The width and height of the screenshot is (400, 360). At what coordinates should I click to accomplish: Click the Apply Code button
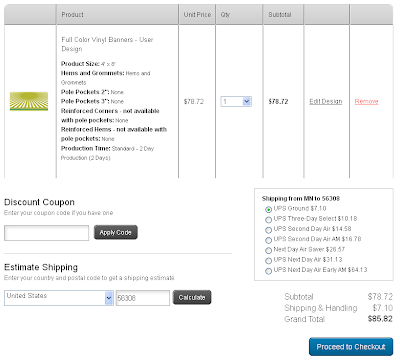116,232
